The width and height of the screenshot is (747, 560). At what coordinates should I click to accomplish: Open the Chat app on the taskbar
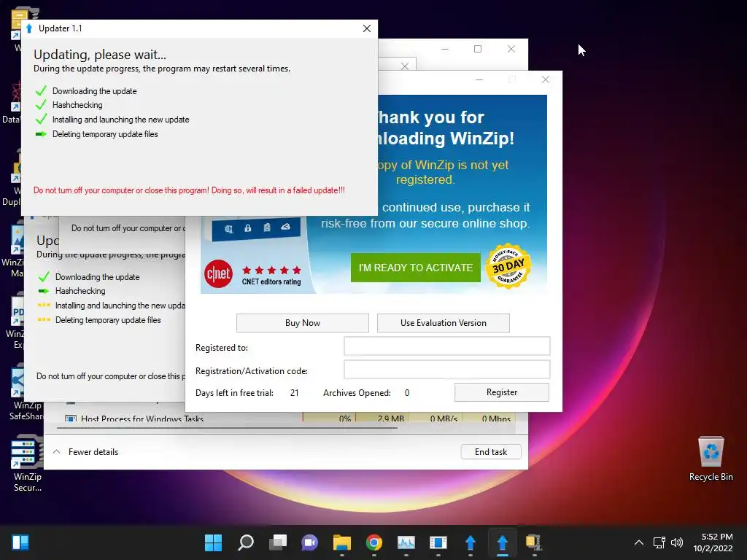309,542
